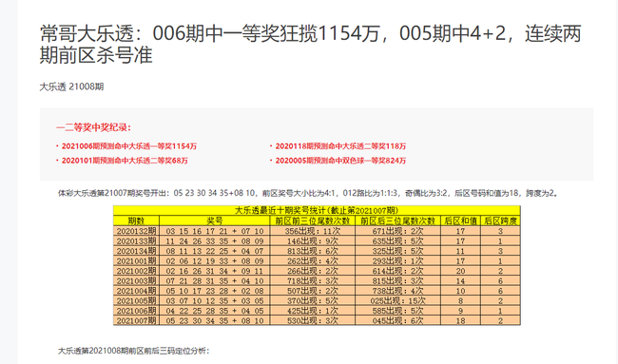This screenshot has height=364, width=618.
Task: Click the 后区和值 column header
Action: pyautogui.click(x=460, y=220)
